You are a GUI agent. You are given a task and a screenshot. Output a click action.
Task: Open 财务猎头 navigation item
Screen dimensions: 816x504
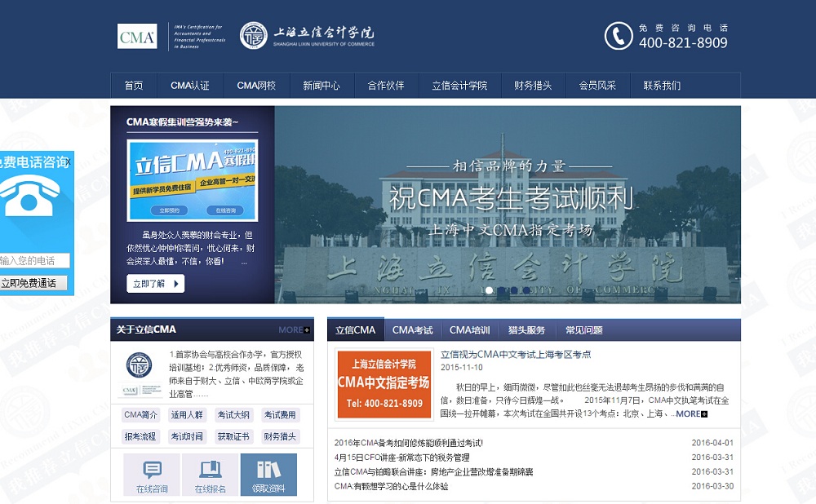tap(533, 86)
